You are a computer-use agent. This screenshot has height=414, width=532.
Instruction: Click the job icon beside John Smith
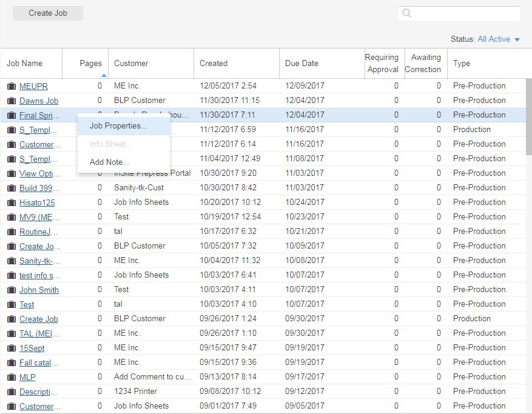point(11,290)
